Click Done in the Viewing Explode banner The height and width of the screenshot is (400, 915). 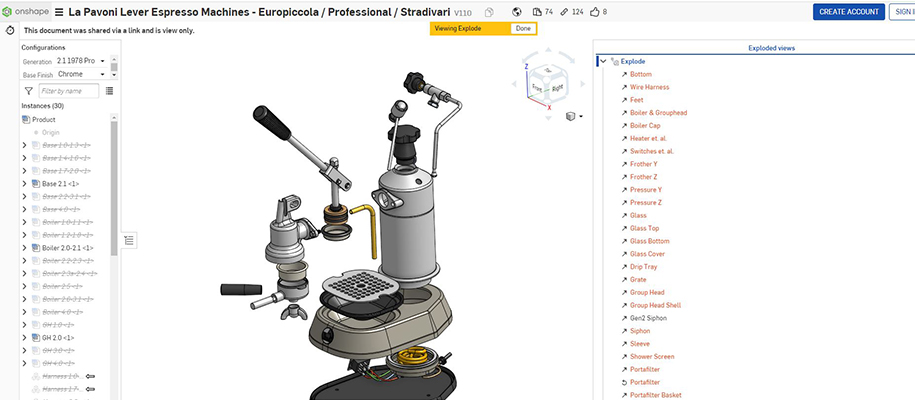523,29
